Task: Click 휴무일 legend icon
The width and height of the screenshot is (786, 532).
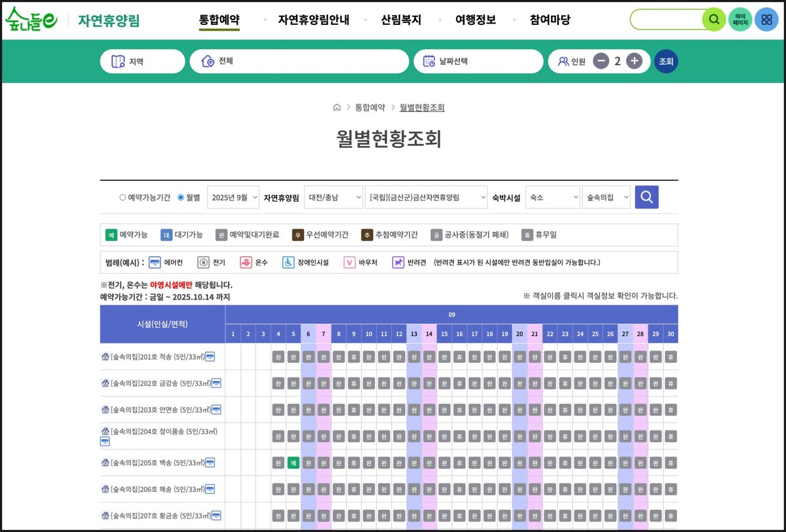Action: 527,235
